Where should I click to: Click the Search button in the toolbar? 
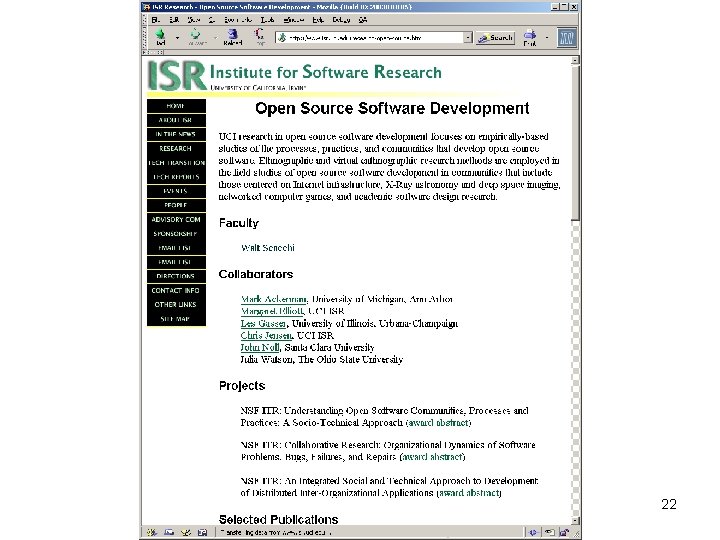point(495,38)
